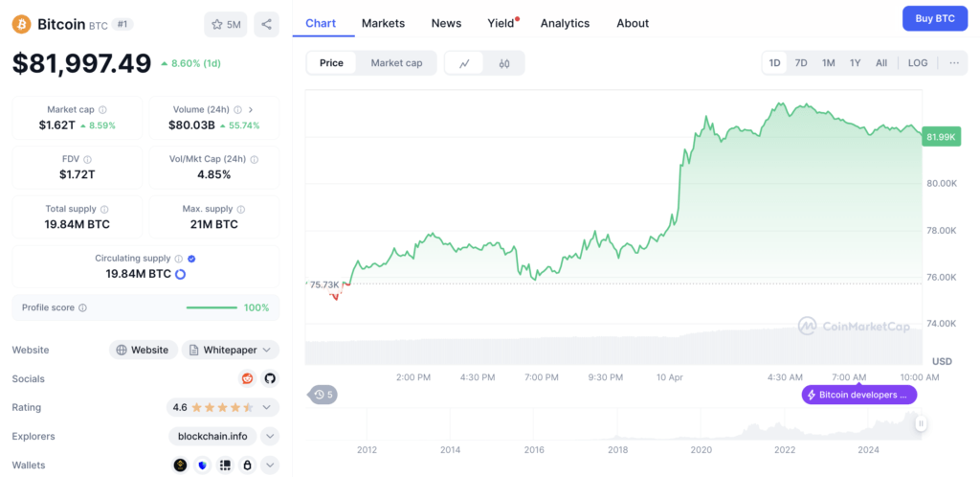This screenshot has height=477, width=980.
Task: Click the 81.99K current price label
Action: [942, 137]
